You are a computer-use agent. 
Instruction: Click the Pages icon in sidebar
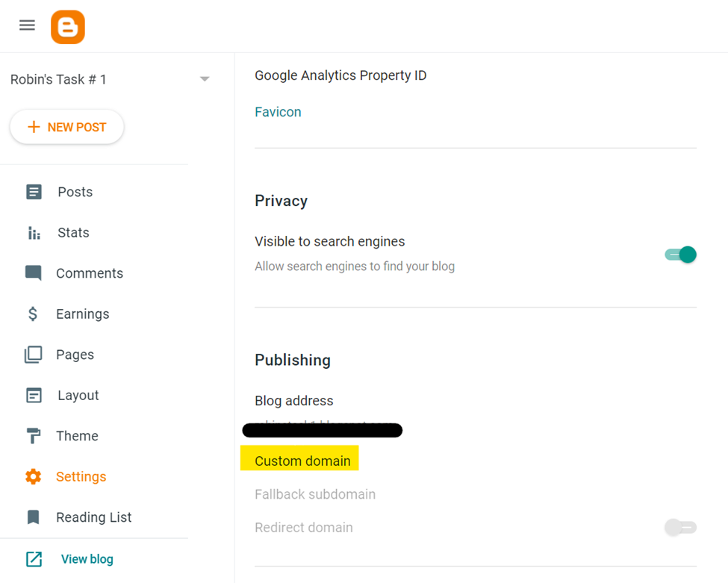tap(34, 355)
